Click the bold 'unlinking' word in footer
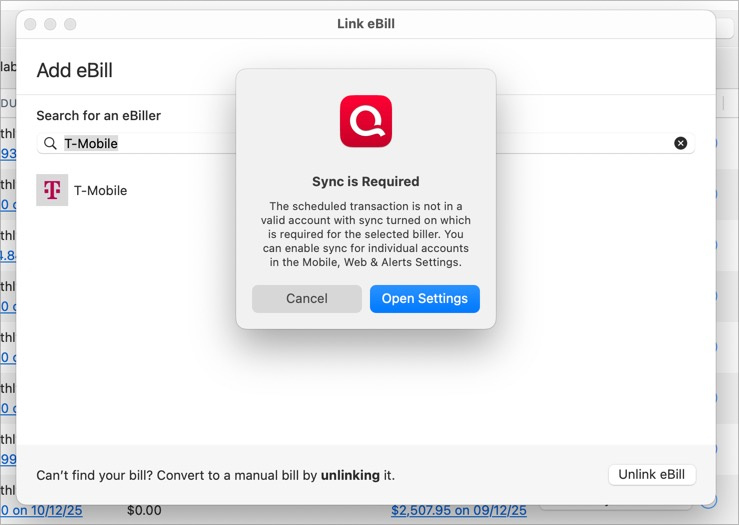Image resolution: width=739 pixels, height=525 pixels. click(x=350, y=475)
